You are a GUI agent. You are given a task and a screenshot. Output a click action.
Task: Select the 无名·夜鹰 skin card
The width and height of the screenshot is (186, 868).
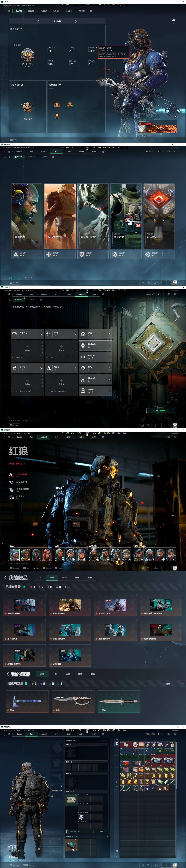pyautogui.click(x=70, y=655)
